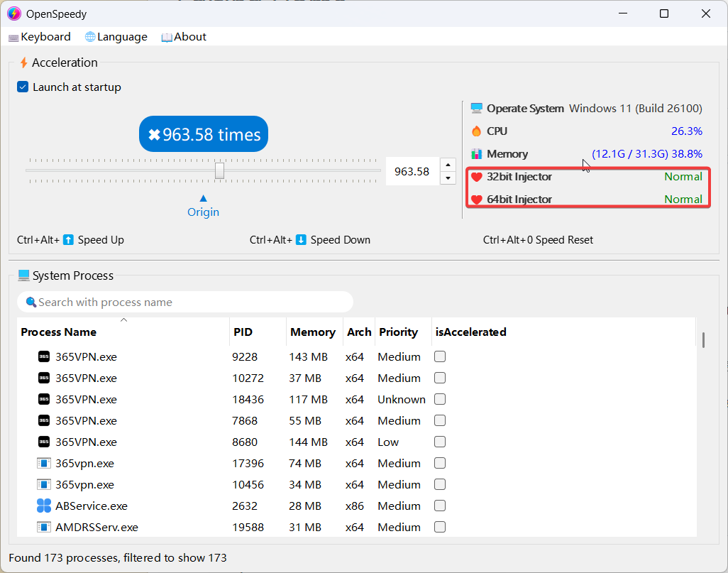Click the 365VPN.exe icon for PID 18436
Screen dimensions: 728x573
[44, 399]
